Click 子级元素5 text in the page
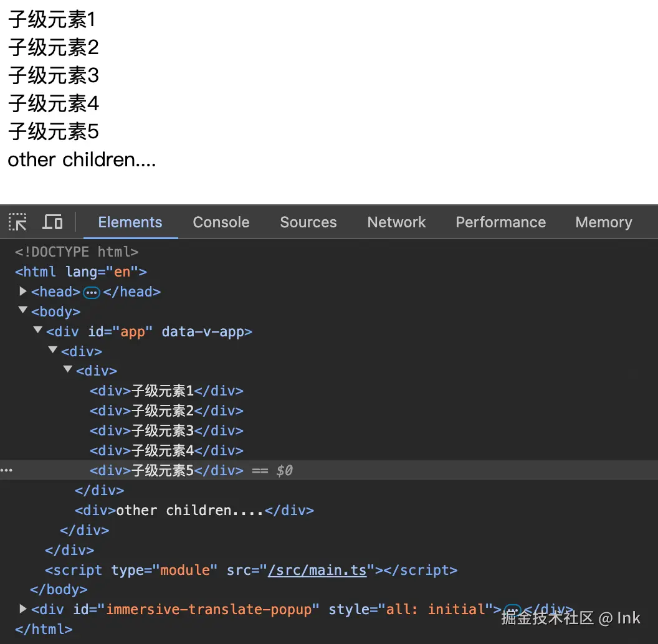658x644 pixels. [54, 132]
